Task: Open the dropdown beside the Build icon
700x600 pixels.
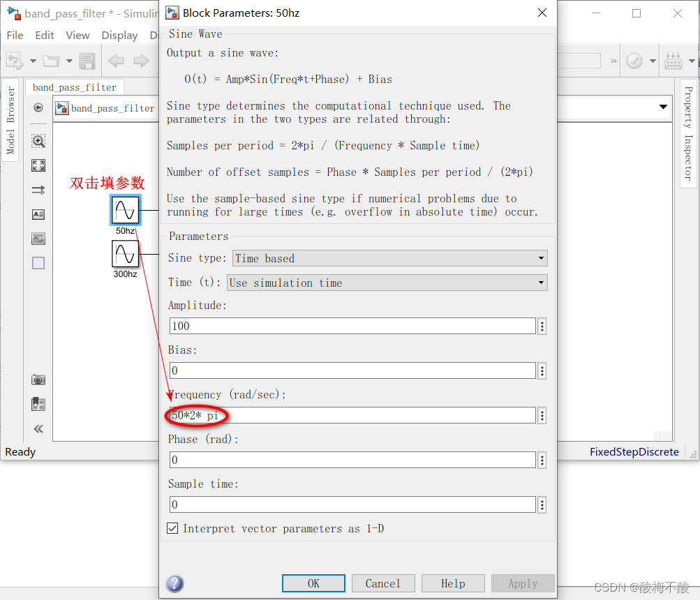Action: click(x=692, y=61)
